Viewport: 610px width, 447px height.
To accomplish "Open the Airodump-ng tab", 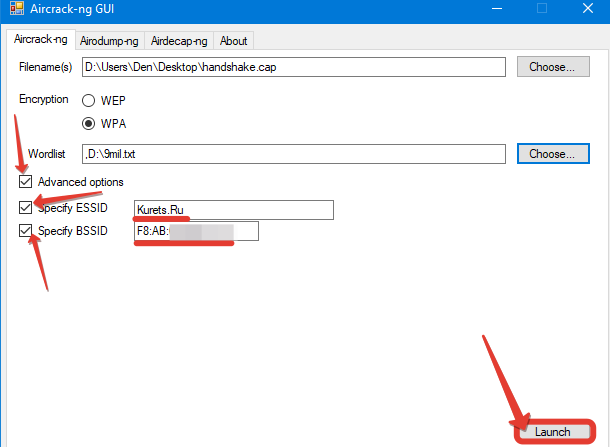I will pyautogui.click(x=109, y=41).
